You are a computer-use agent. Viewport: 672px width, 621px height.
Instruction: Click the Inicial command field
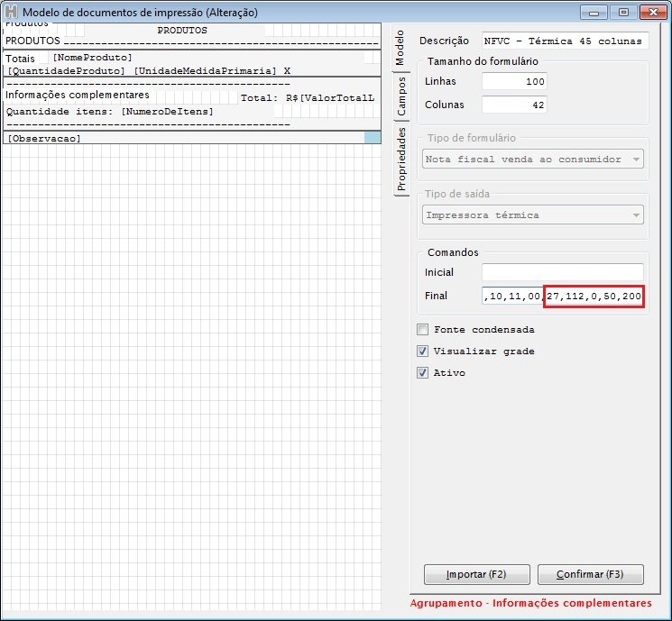pyautogui.click(x=562, y=272)
